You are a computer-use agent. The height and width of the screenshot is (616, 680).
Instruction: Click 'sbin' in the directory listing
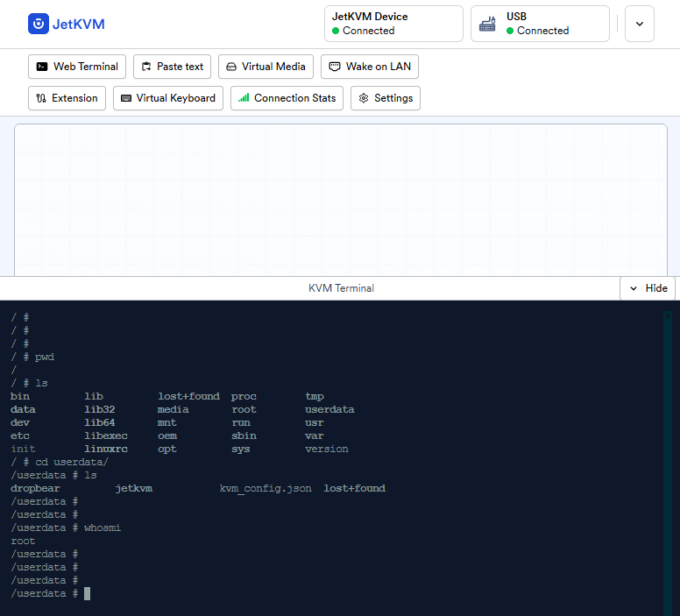(244, 436)
